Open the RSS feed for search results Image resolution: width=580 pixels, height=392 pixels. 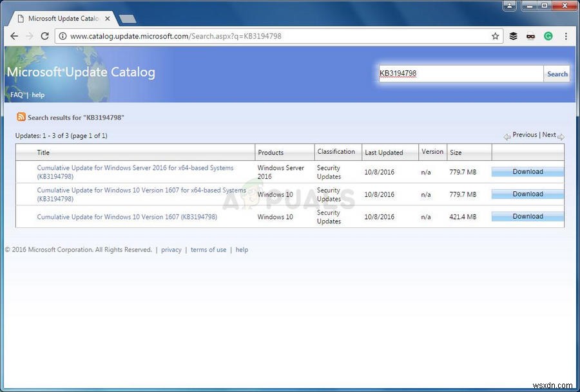click(21, 117)
